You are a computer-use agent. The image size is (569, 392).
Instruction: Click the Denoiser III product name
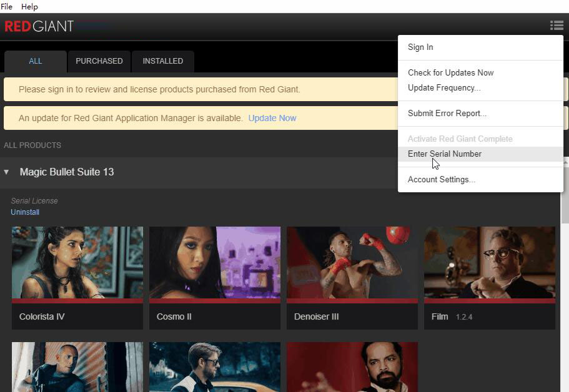(x=317, y=316)
